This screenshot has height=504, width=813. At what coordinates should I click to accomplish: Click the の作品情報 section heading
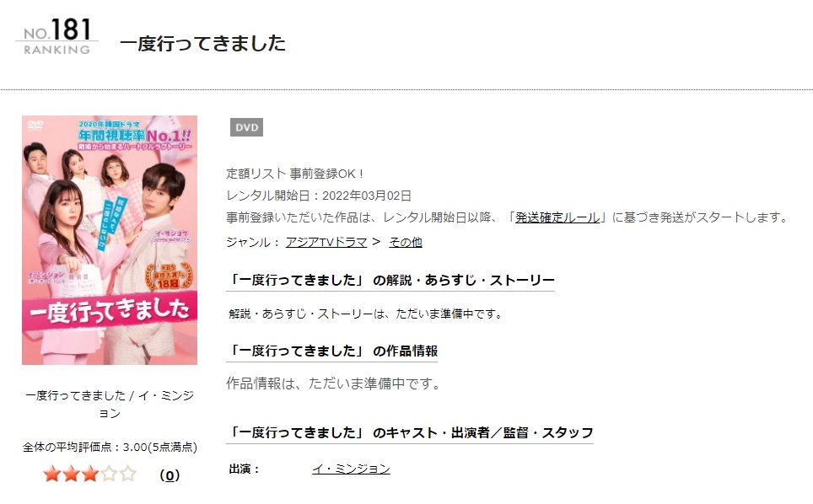pos(331,351)
